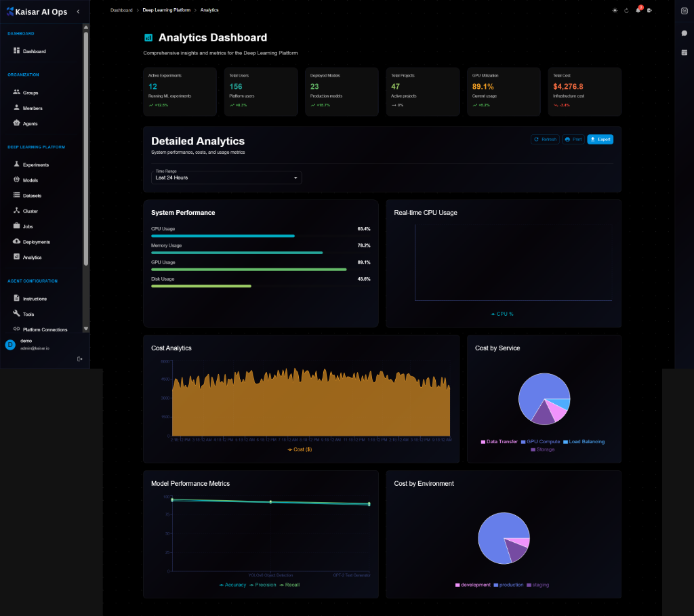Click the calendar icon on the right rail
This screenshot has height=616, width=694.
click(684, 54)
